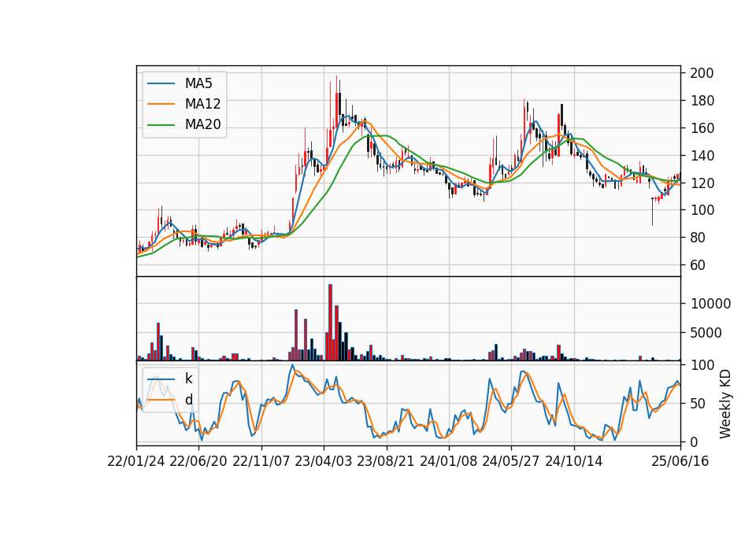756x543 pixels.
Task: Click the 22/01/24 date tick label
Action: coord(136,462)
